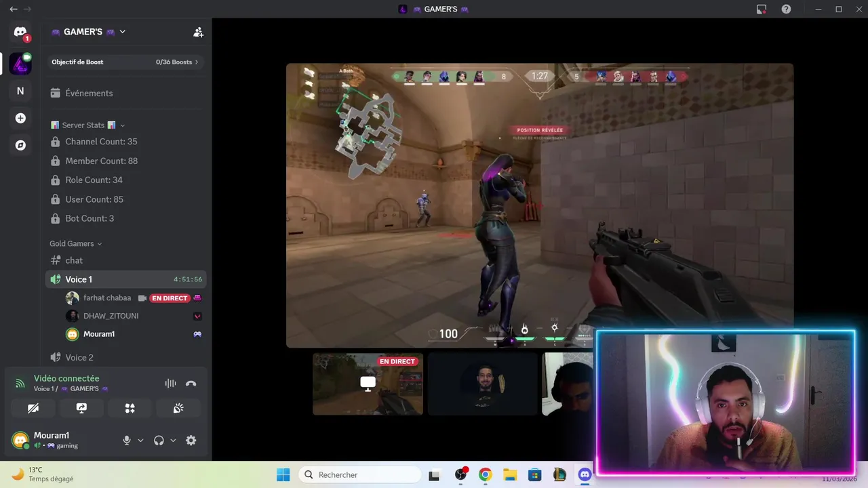Image resolution: width=868 pixels, height=488 pixels.
Task: Click the Vidéo connectée connection status
Action: 66,378
